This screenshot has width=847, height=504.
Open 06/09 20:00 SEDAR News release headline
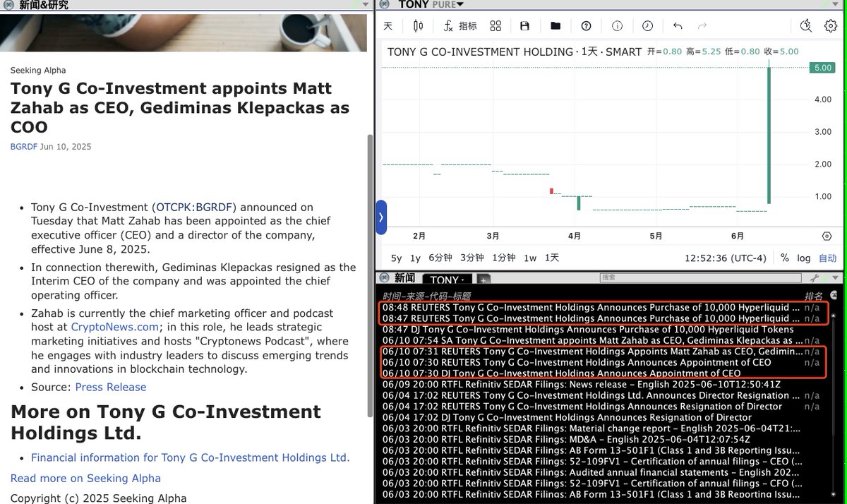pyautogui.click(x=582, y=385)
